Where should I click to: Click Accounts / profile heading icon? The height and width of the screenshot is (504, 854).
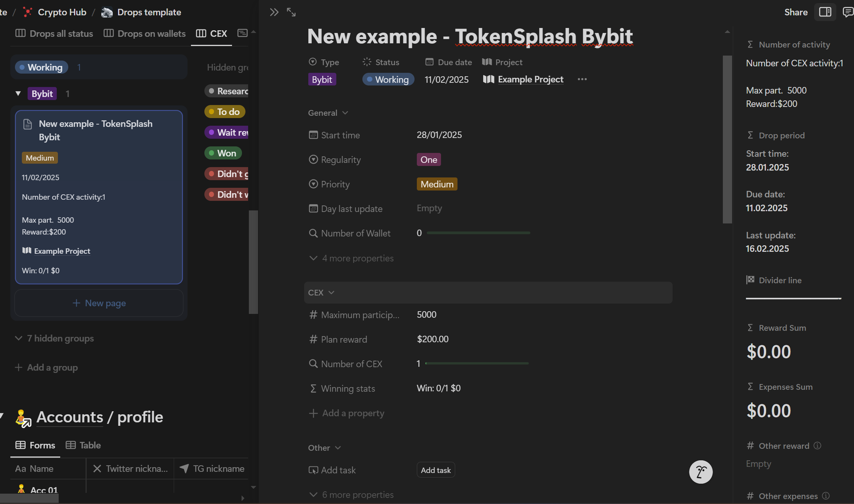click(x=23, y=418)
